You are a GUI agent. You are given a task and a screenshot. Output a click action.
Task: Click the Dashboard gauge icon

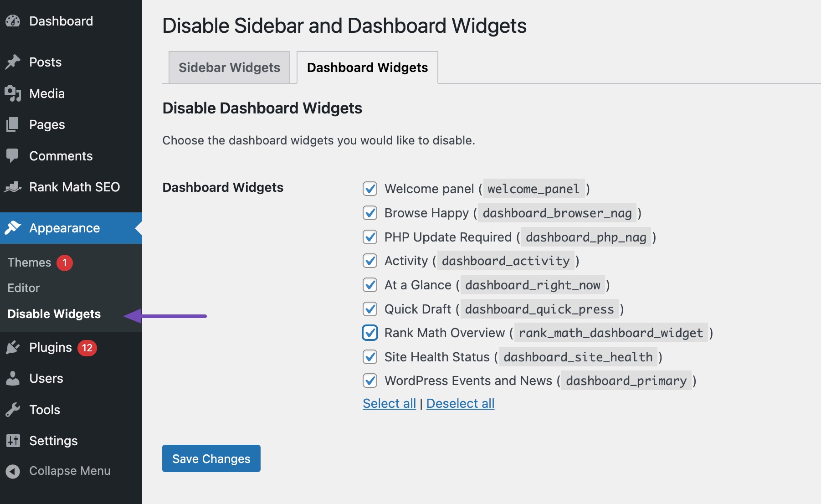tap(13, 21)
